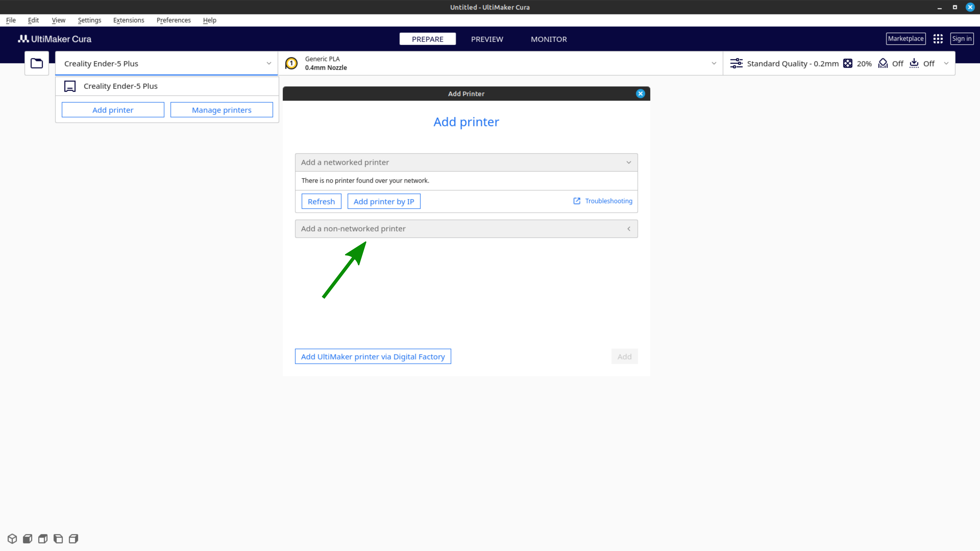The image size is (980, 551).
Task: Switch to top view camera icon
Action: (x=43, y=538)
